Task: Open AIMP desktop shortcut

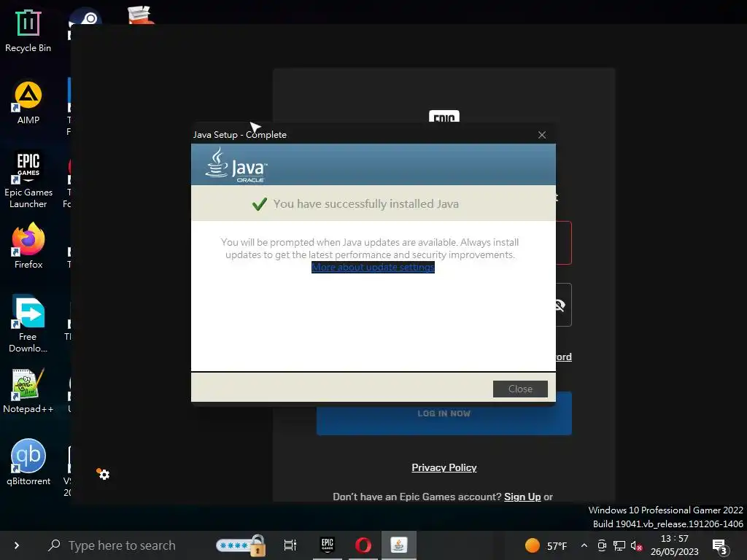Action: (28, 103)
